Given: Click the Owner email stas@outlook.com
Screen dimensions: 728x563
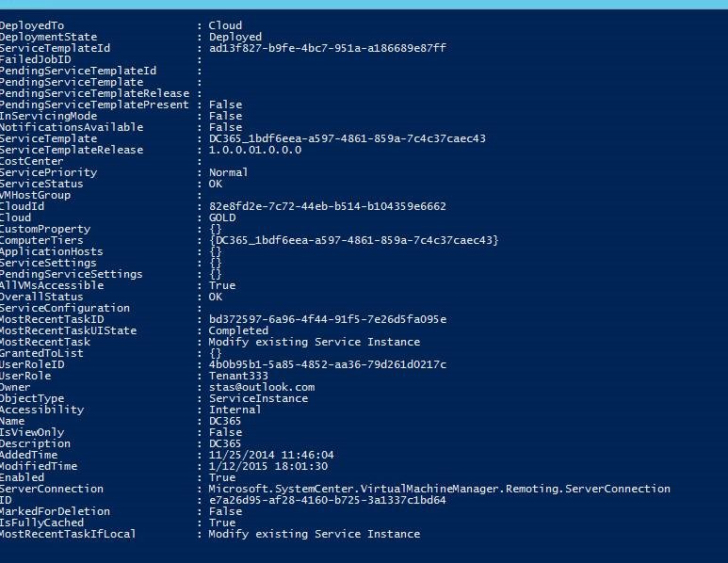Looking at the screenshot, I should click(261, 387).
